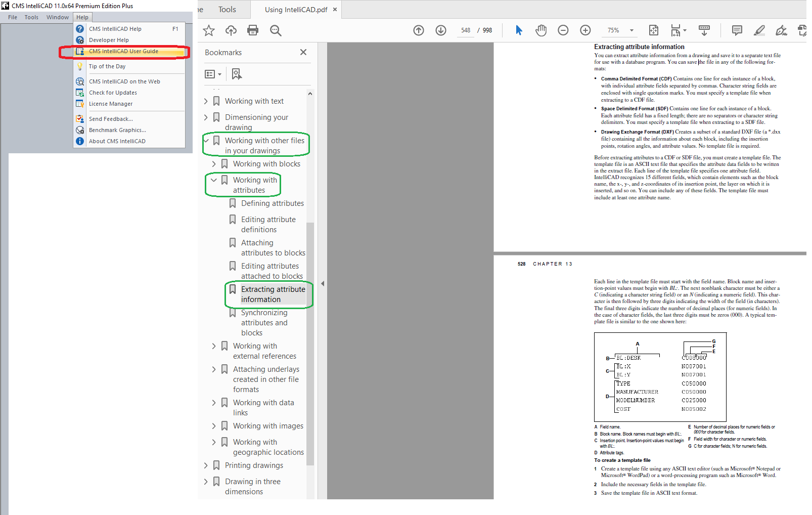812x515 pixels.
Task: Add the PDF to starred files
Action: (209, 30)
